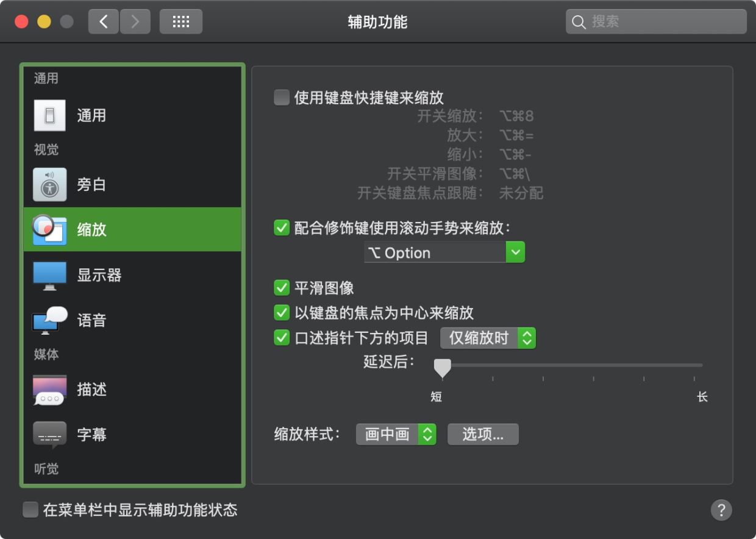The image size is (756, 539).
Task: Select 显示器 in the sidebar list
Action: pyautogui.click(x=132, y=275)
